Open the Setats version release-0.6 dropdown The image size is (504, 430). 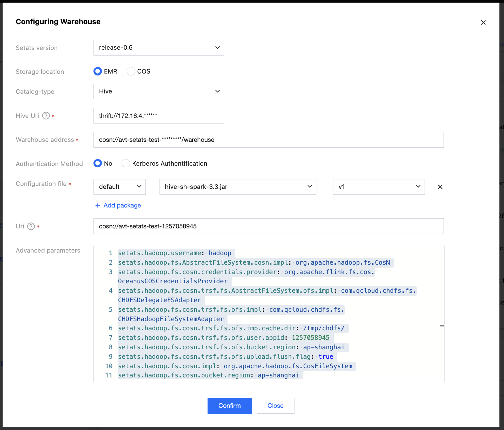[159, 48]
